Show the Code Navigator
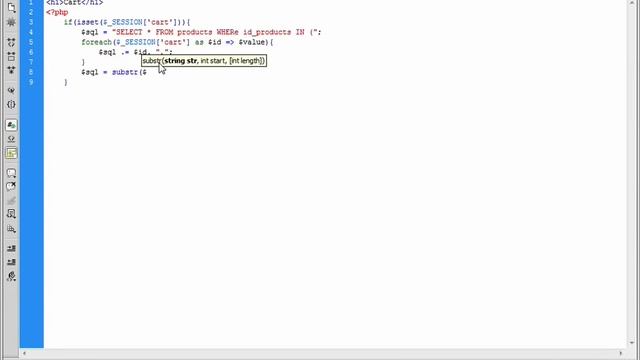Viewport: 640px width, 360px height. click(11, 22)
